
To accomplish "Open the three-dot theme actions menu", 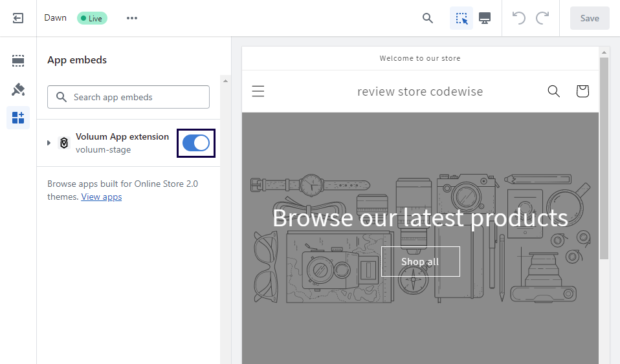I will pyautogui.click(x=132, y=18).
